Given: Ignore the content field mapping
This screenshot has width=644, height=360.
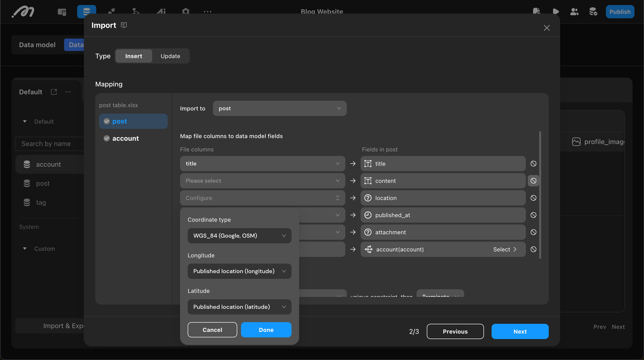Looking at the screenshot, I should tap(533, 181).
